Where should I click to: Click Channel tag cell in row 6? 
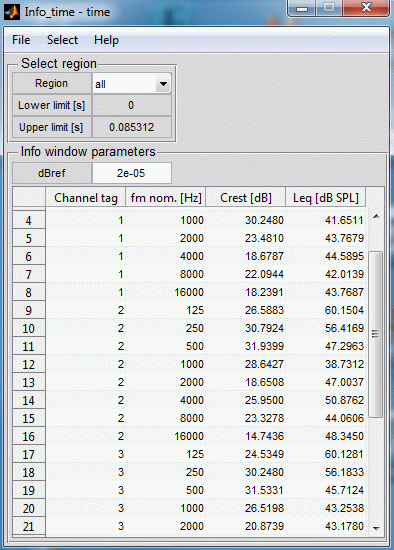coord(86,256)
